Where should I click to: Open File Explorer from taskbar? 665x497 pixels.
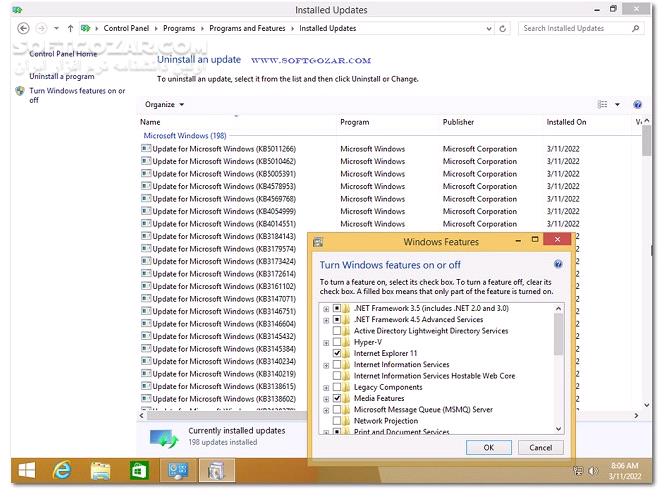pos(101,471)
